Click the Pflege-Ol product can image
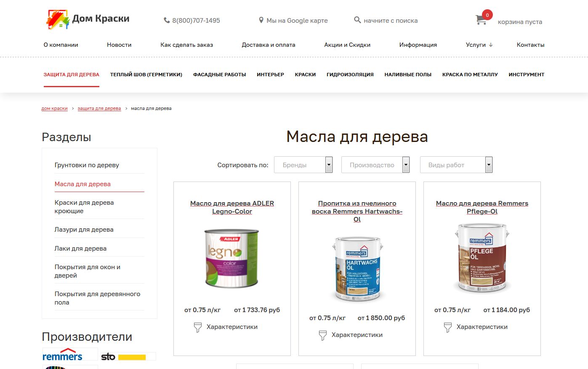This screenshot has width=588, height=369. [x=482, y=258]
